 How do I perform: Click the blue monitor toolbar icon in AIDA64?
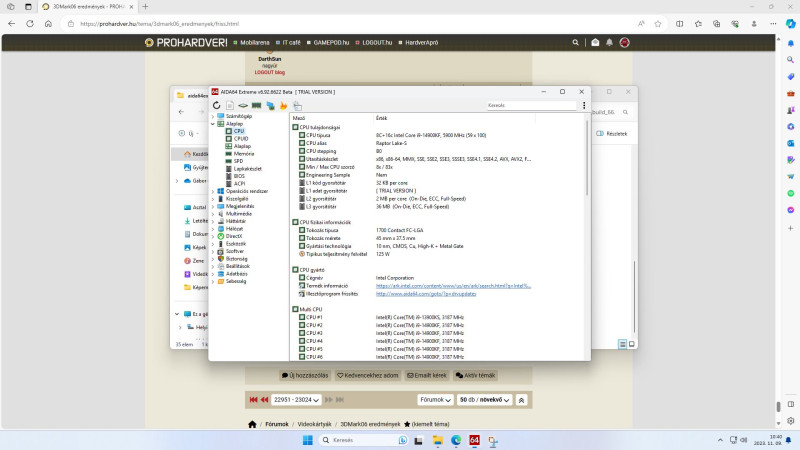270,106
